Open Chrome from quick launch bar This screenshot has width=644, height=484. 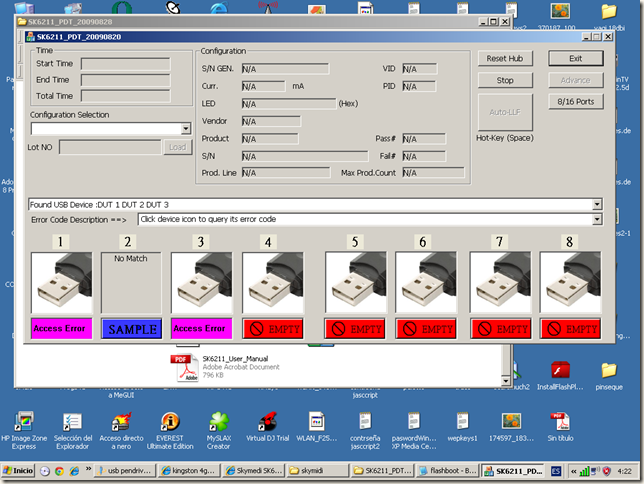point(60,471)
